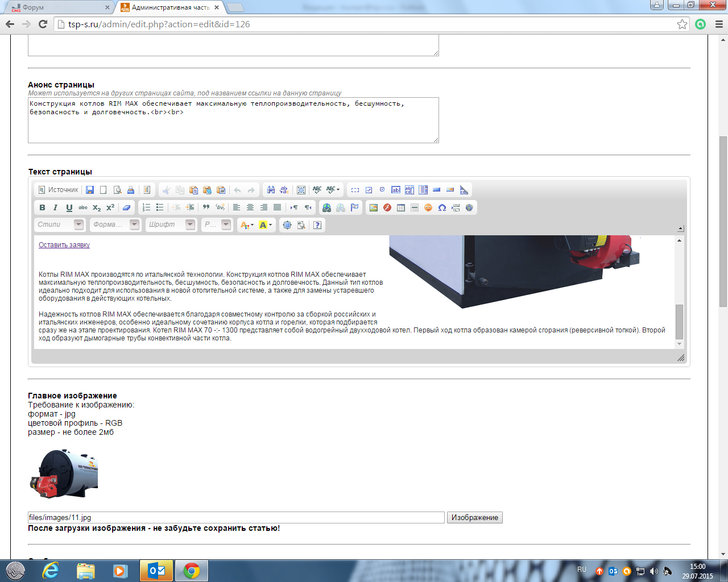Toggle Italic formatting
Image resolution: width=728 pixels, height=582 pixels.
coord(56,207)
